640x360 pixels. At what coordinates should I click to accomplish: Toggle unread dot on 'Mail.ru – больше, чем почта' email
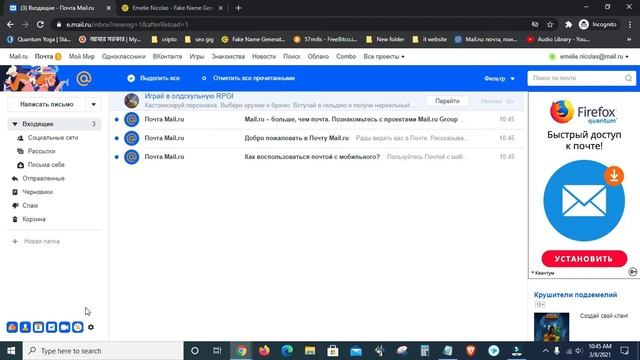pos(117,120)
